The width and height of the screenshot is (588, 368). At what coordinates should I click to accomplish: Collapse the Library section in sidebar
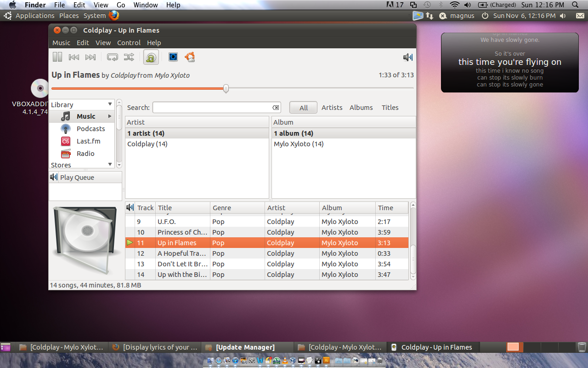110,104
